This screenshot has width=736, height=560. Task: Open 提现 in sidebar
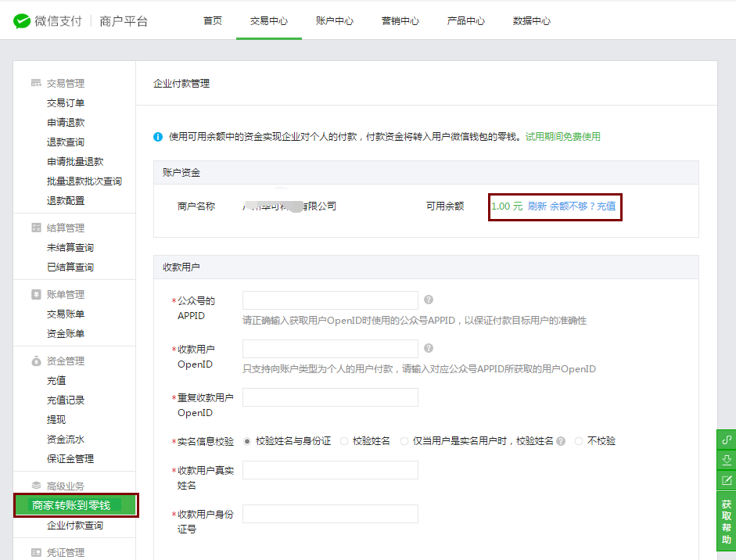[x=56, y=420]
